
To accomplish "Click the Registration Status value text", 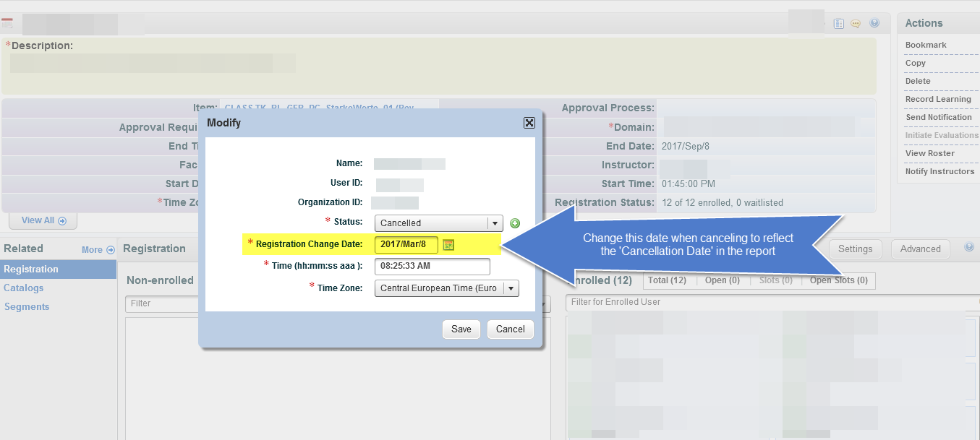I will [723, 203].
